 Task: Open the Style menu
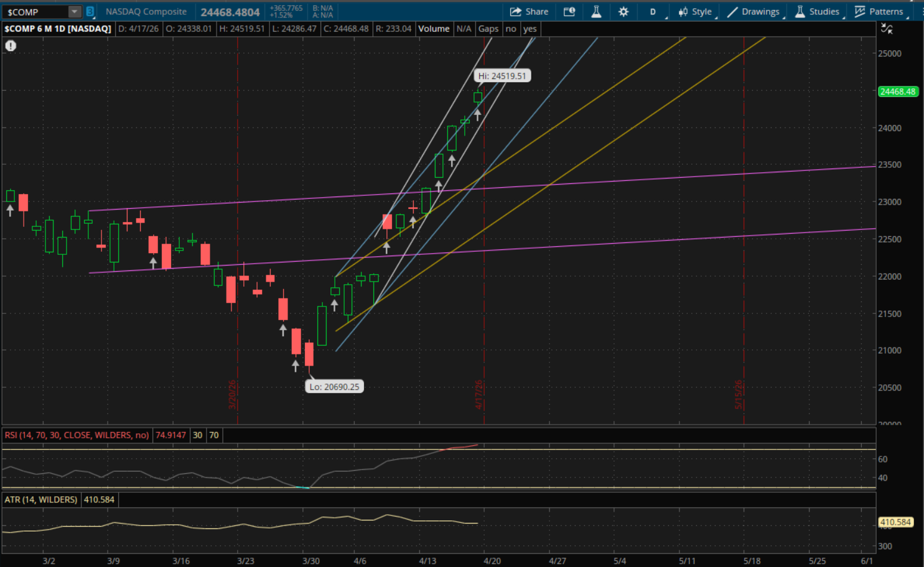(695, 12)
